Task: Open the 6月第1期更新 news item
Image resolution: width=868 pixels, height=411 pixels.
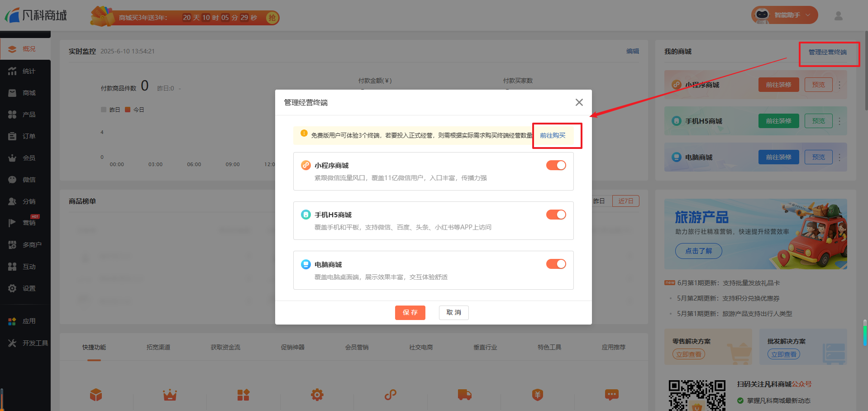Action: pos(729,283)
